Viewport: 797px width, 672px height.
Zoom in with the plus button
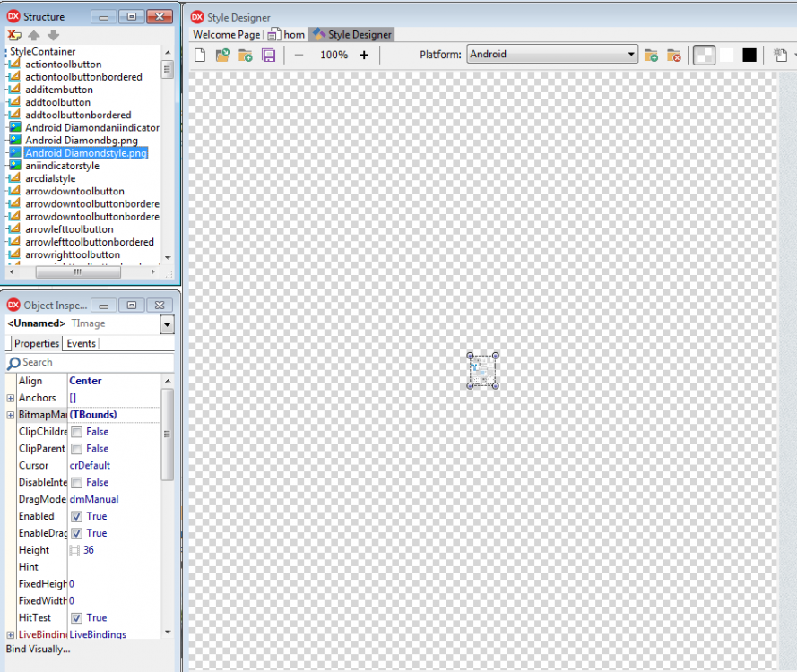click(364, 55)
